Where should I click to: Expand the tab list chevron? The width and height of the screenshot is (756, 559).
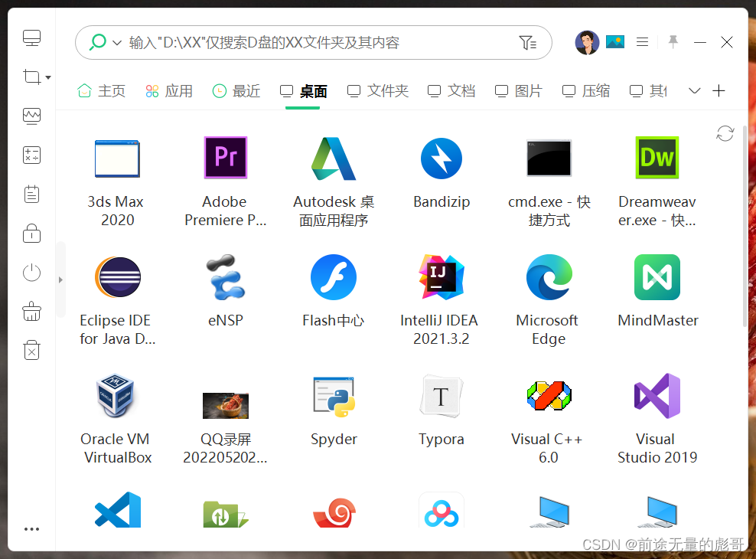[694, 90]
